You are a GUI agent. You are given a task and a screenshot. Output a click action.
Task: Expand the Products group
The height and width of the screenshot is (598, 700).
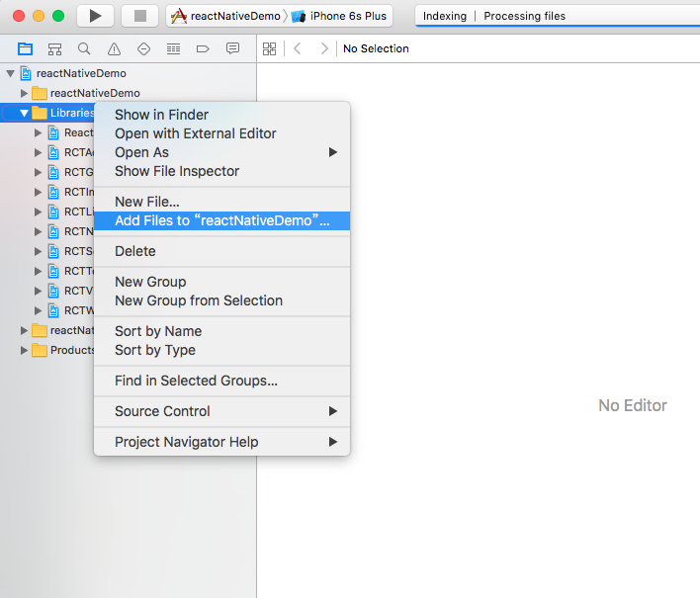tap(24, 350)
